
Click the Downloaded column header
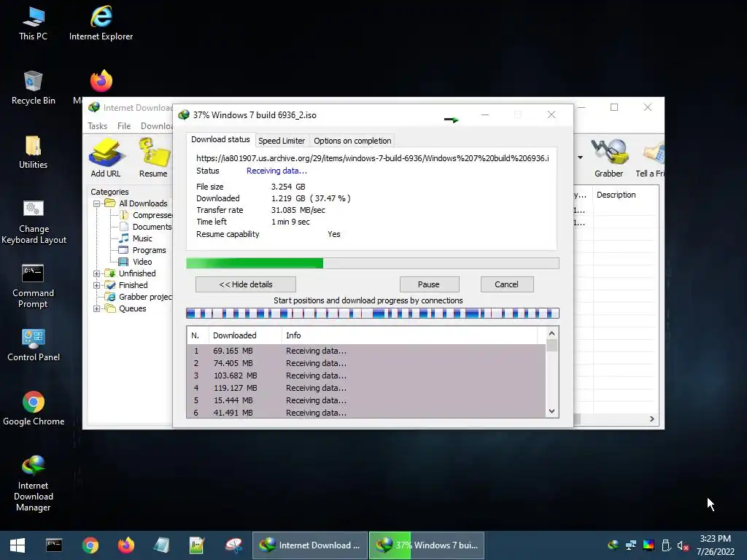[245, 335]
